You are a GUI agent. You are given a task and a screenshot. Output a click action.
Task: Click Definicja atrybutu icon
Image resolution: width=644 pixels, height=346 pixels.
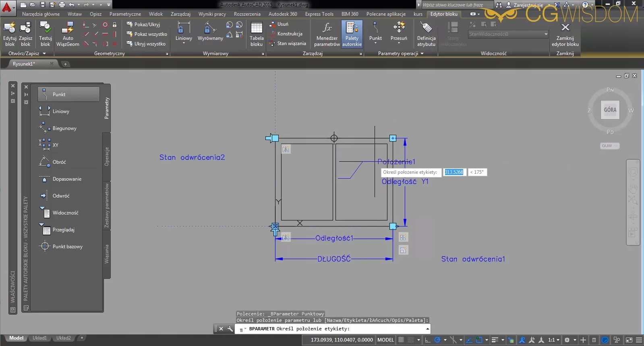coord(426,34)
